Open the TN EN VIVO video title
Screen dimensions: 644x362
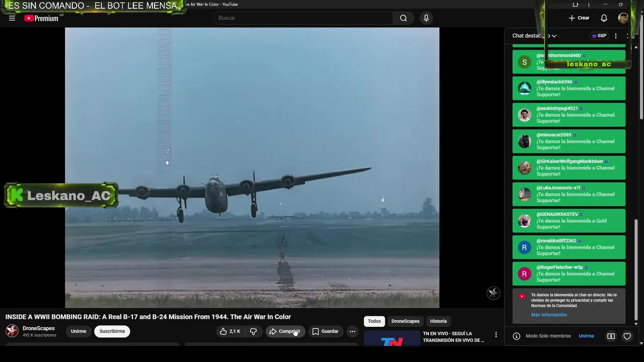[x=454, y=337]
